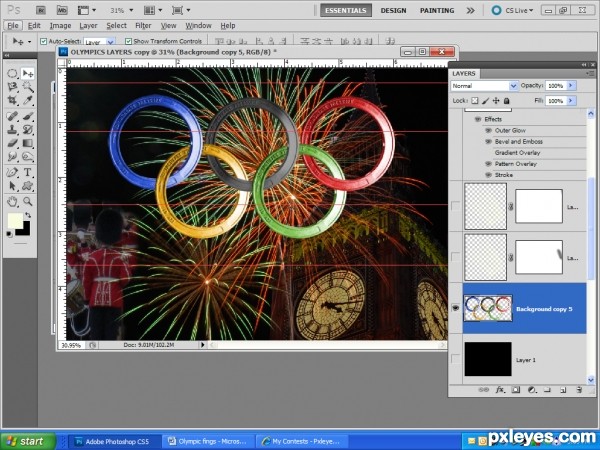The width and height of the screenshot is (600, 450).
Task: Open the File menu
Action: [13, 26]
